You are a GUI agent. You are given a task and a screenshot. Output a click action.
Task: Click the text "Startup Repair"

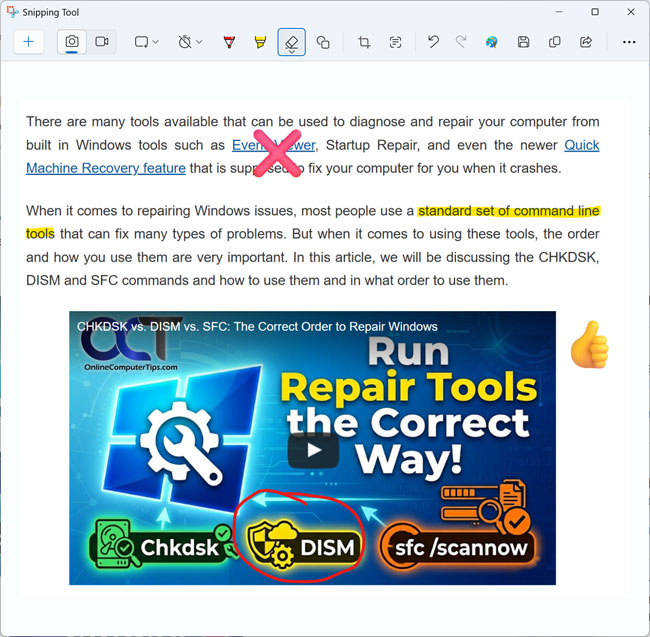point(371,145)
